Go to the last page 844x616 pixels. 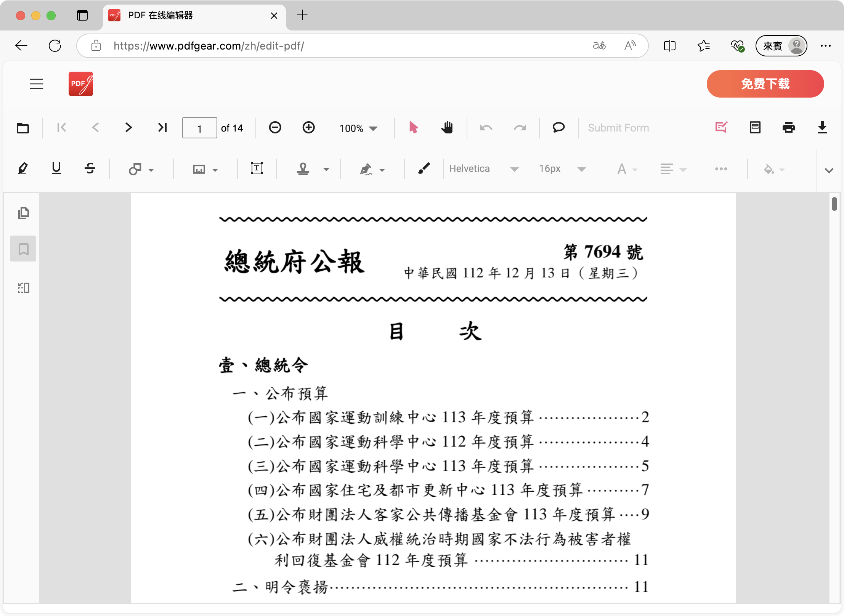(162, 128)
